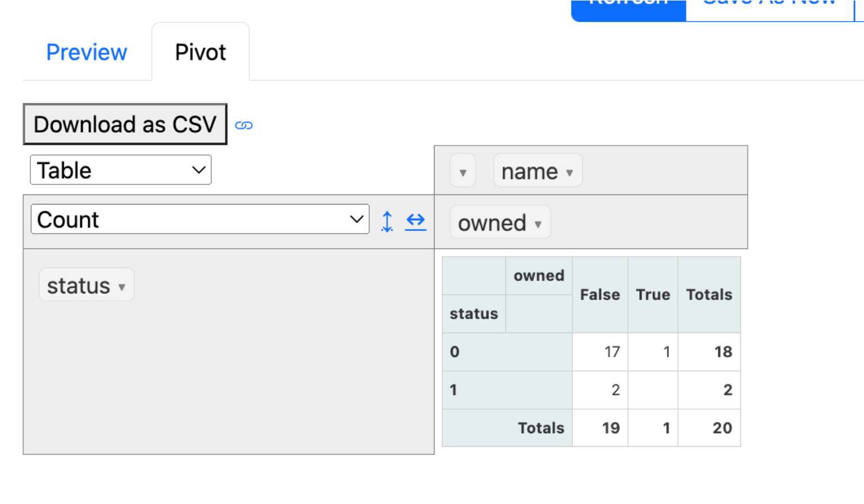Toggle row sort order with vertical arrow icon
This screenshot has width=864, height=504.
click(387, 221)
